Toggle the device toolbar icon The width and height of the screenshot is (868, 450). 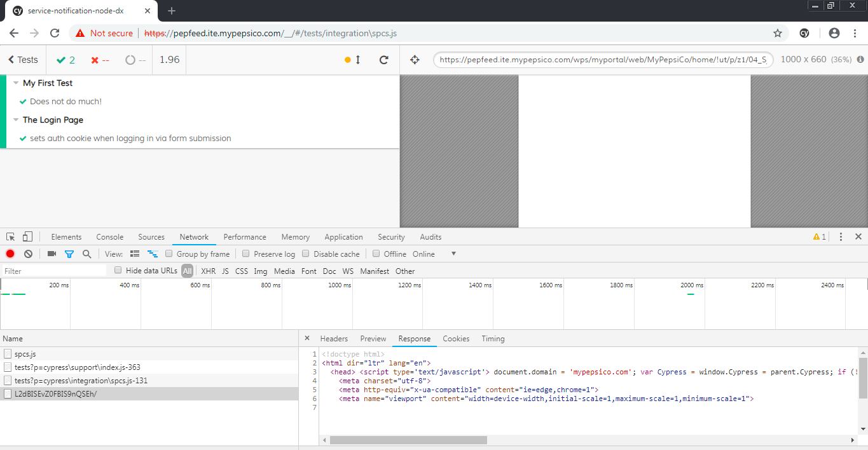coord(27,236)
